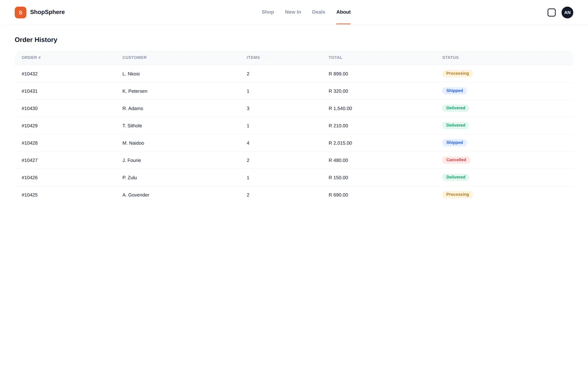588x368 pixels.
Task: Click customer K. Petersen
Action: tap(135, 91)
